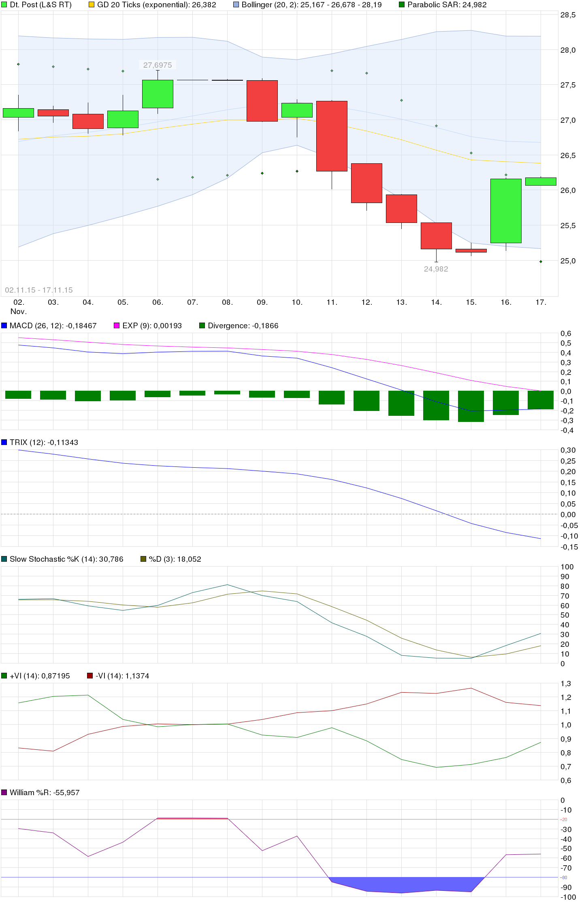588x905 pixels.
Task: Click Parabolic SAR dot below the 17. candle
Action: pos(541,261)
